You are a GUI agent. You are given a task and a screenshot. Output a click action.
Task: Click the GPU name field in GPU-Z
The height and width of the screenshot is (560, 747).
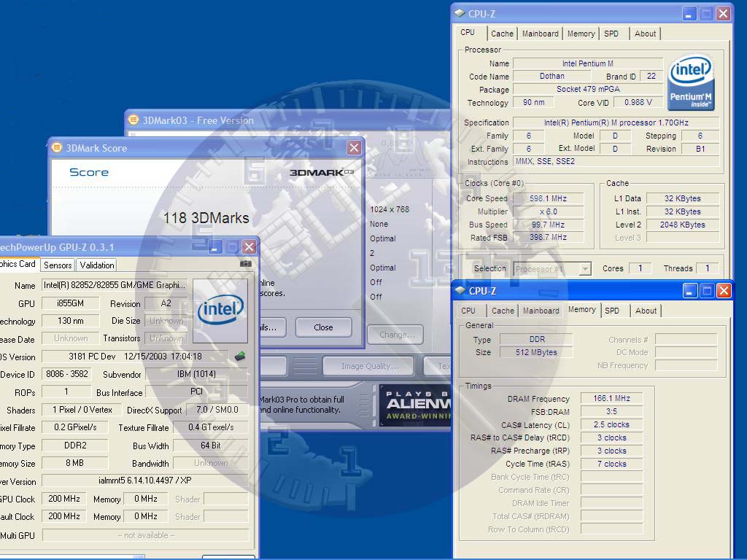(x=115, y=285)
